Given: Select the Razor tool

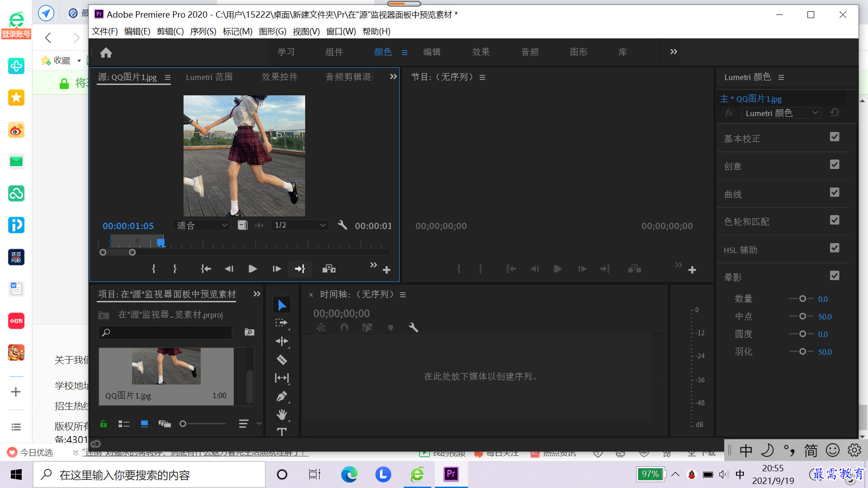Looking at the screenshot, I should click(282, 360).
